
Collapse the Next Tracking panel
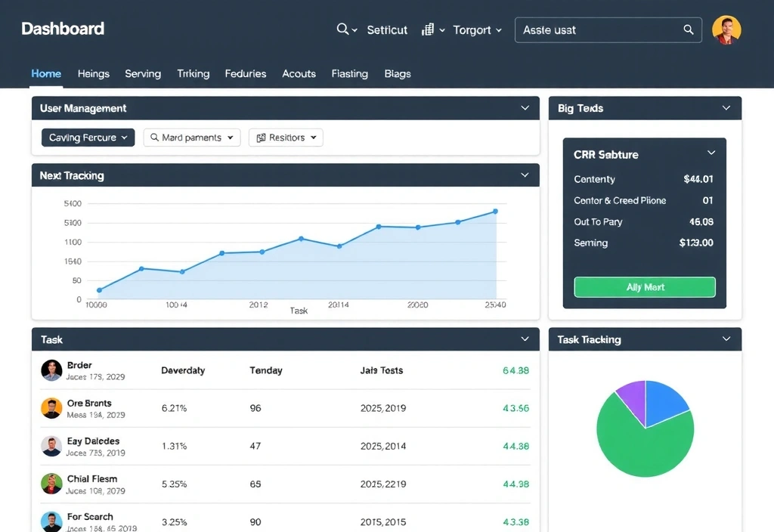tap(525, 175)
